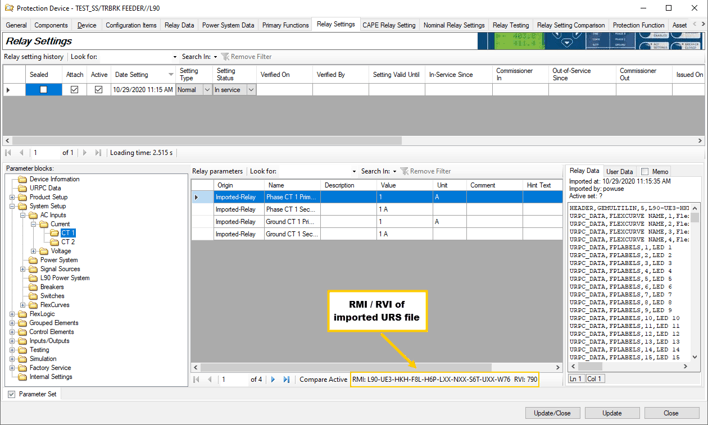This screenshot has width=708, height=425.
Task: Expand the Voltage tree node
Action: pyautogui.click(x=33, y=251)
